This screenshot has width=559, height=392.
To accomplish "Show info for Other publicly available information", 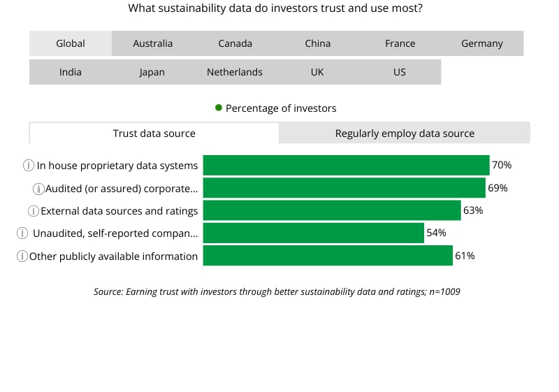I will point(22,256).
